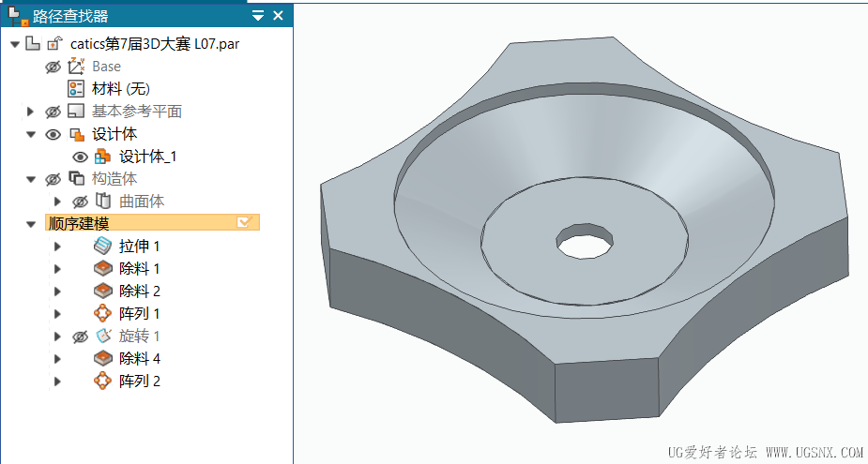Select the 阵列 1 feature label
The image size is (868, 464).
(140, 314)
